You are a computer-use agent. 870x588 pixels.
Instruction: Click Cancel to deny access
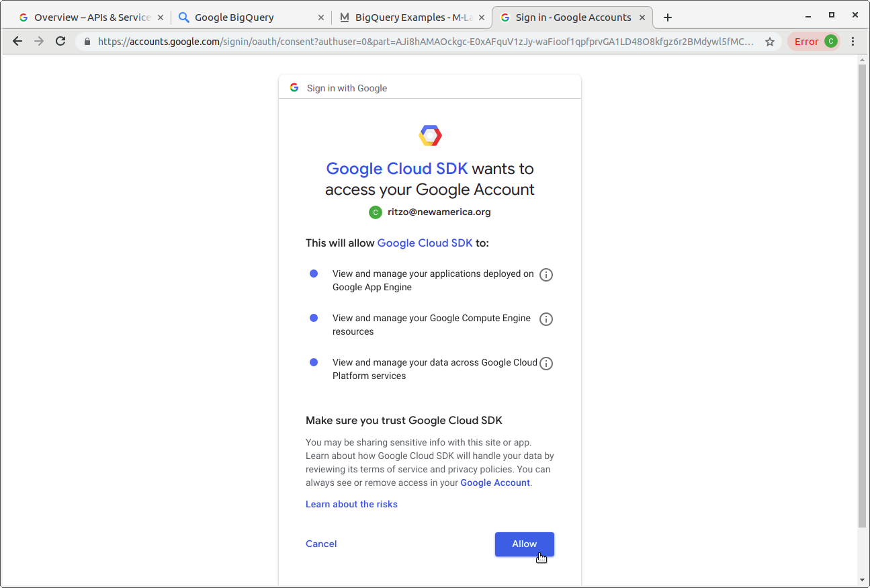[x=321, y=544]
